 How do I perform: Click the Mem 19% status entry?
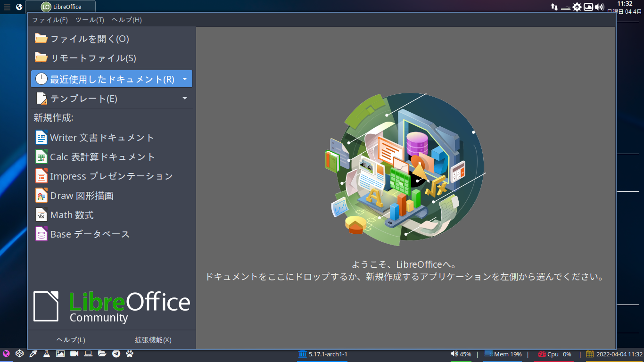click(503, 354)
